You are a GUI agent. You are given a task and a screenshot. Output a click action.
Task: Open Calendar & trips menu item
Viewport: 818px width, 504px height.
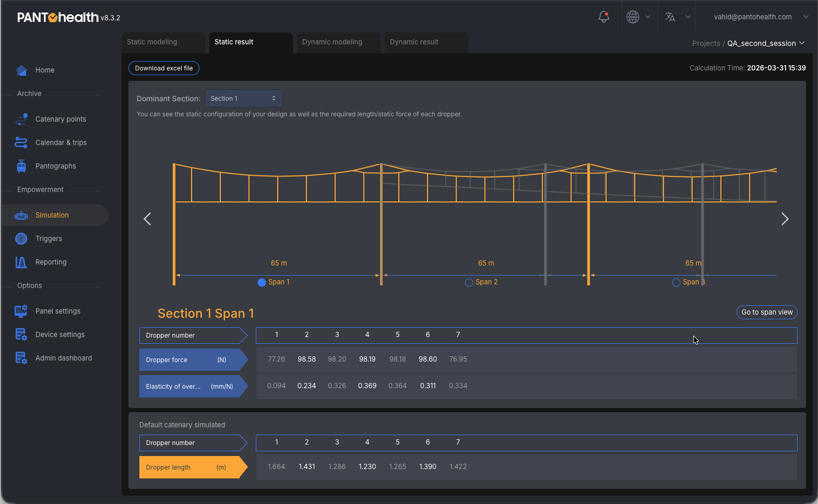point(61,142)
